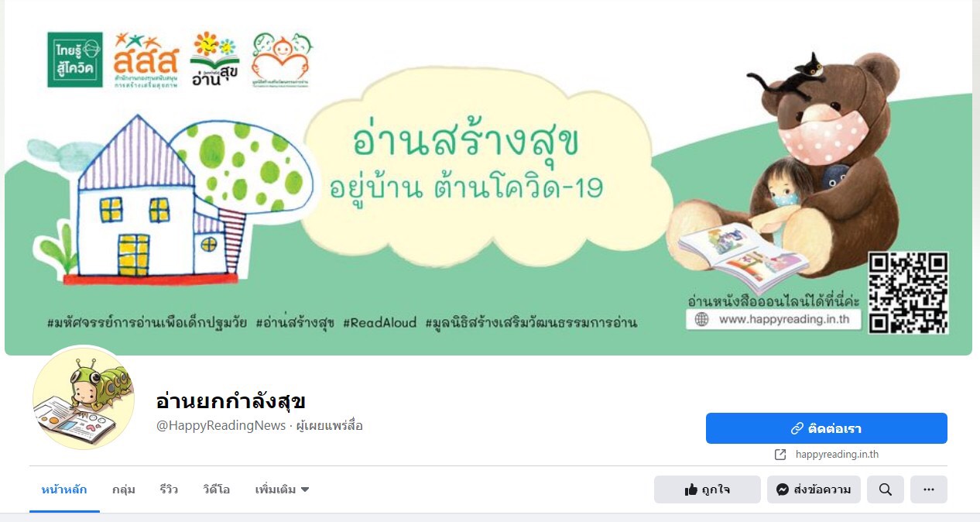
Task: Click the QR code on cover photo
Action: click(x=908, y=293)
